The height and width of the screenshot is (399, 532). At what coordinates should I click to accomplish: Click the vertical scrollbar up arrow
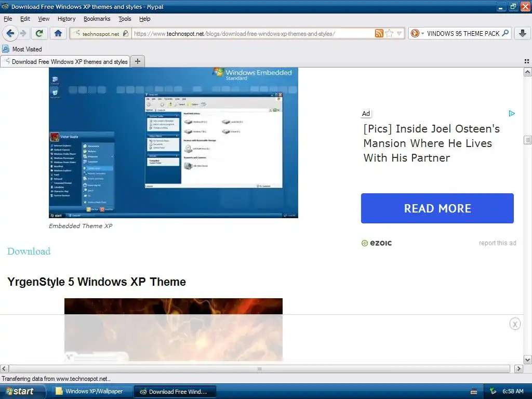click(x=527, y=72)
